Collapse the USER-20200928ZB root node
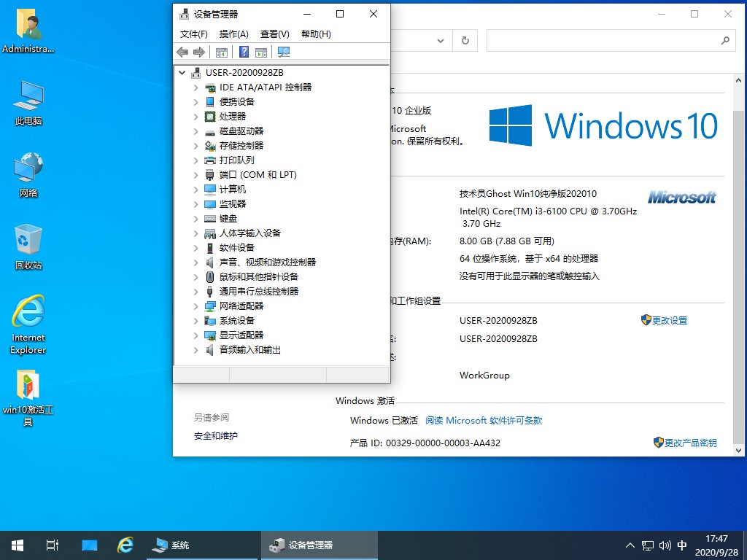This screenshot has height=560, width=747. pos(182,73)
